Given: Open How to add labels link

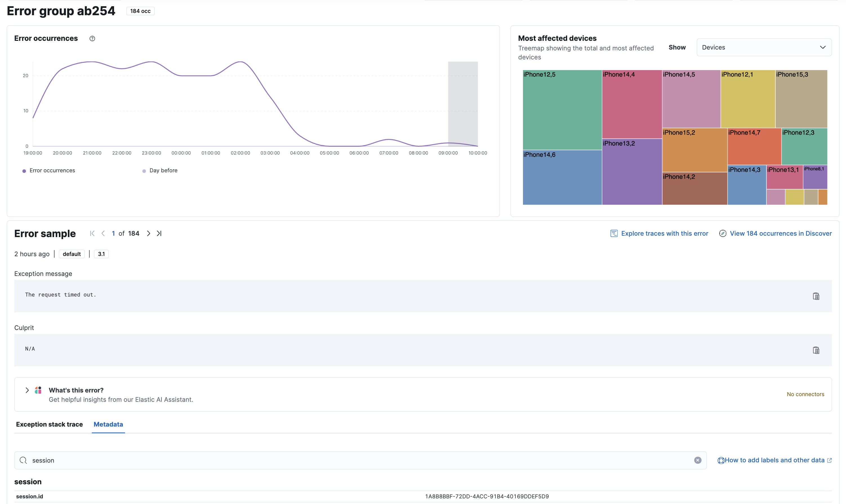Looking at the screenshot, I should tap(774, 460).
